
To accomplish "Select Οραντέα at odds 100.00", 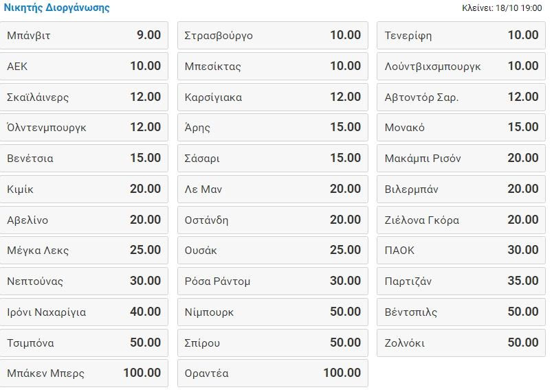I will coord(273,373).
